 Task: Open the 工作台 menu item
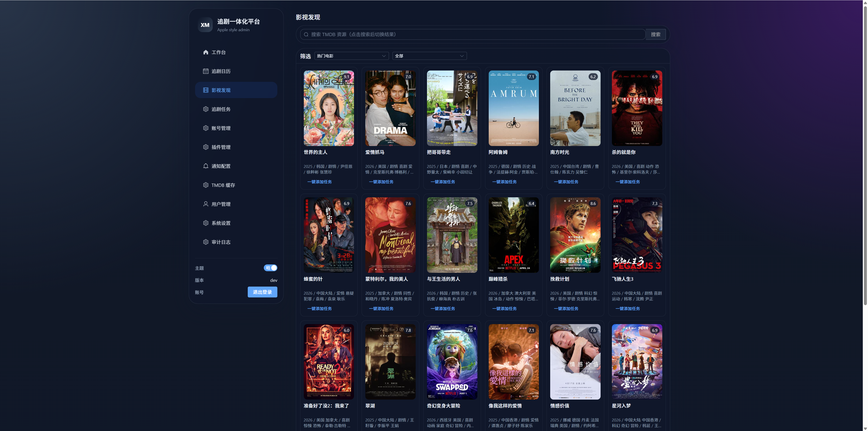point(236,52)
